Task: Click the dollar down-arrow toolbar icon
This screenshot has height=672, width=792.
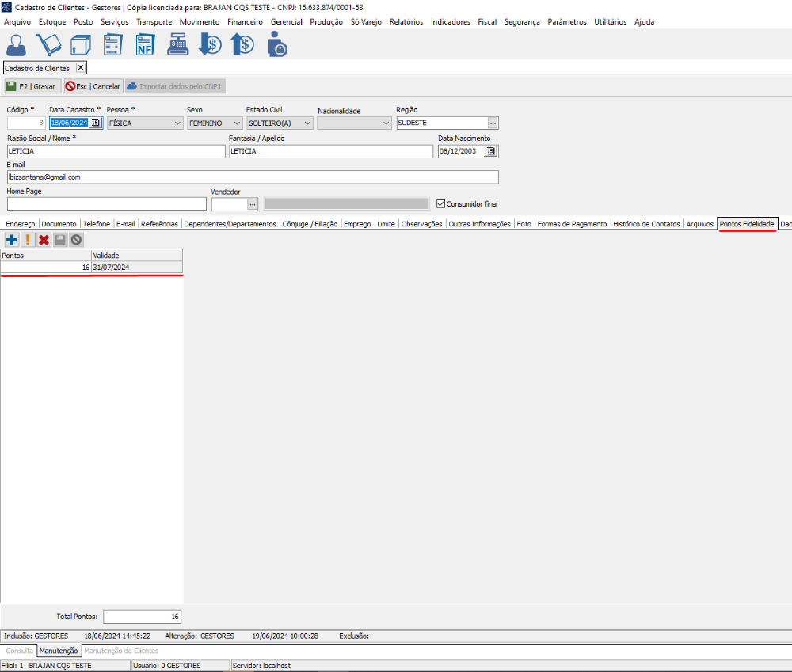Action: click(x=210, y=44)
